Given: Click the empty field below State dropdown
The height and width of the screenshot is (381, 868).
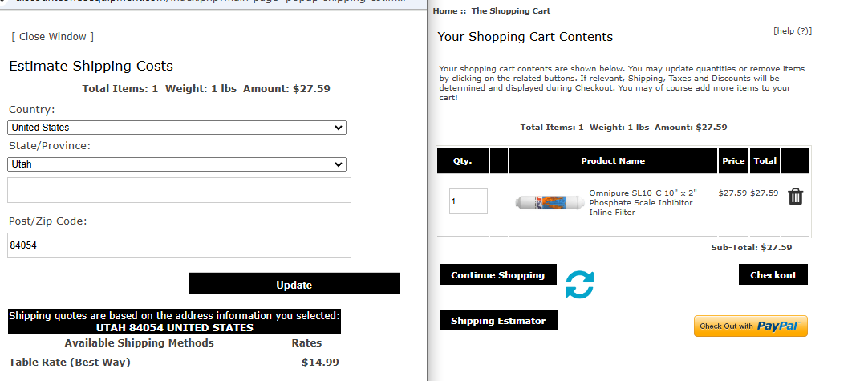Looking at the screenshot, I should [179, 190].
